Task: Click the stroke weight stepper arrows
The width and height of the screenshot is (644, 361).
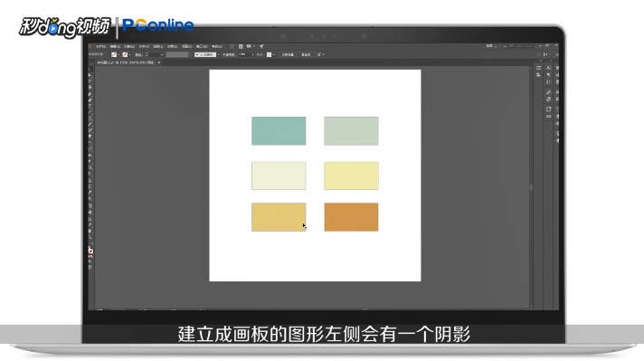Action: point(147,54)
